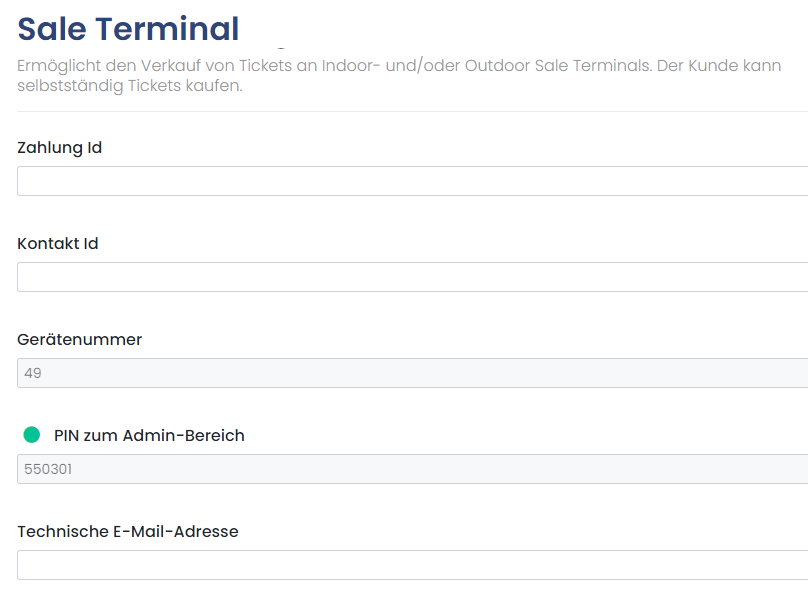Click the green status dot beside PIN label
Viewport: 808px width, 592px height.
point(31,435)
